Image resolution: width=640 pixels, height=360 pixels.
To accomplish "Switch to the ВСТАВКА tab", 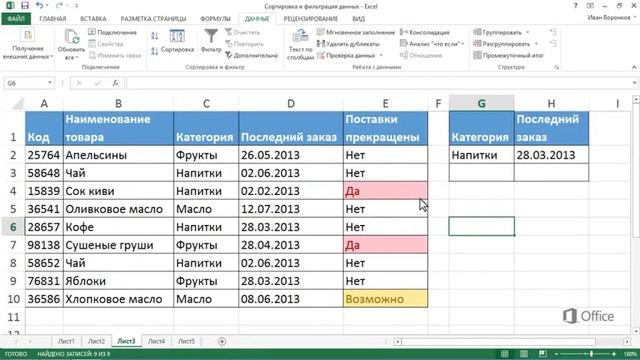I will point(93,19).
